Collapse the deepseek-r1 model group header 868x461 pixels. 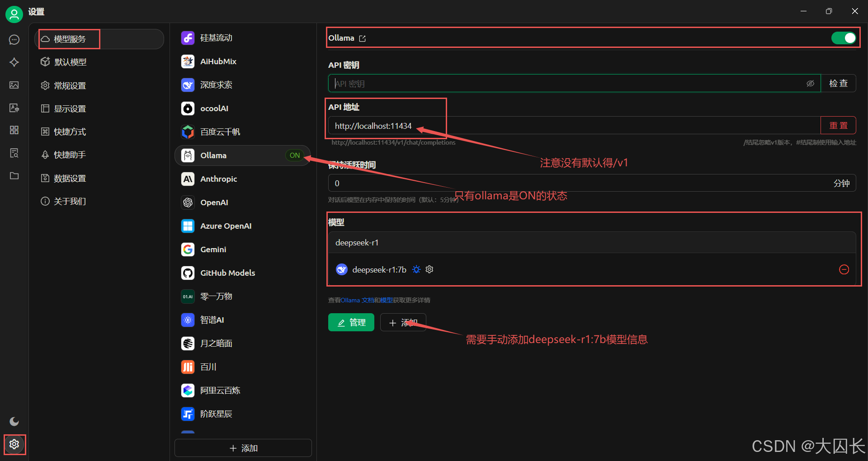click(x=592, y=243)
